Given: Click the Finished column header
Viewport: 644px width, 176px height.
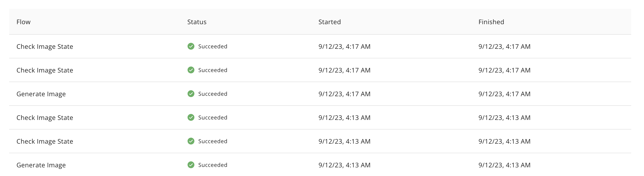Looking at the screenshot, I should 491,22.
